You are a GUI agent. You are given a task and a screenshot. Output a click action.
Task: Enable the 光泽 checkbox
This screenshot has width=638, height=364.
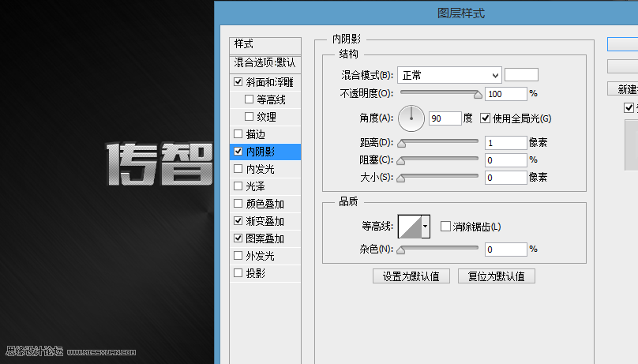pyautogui.click(x=238, y=186)
